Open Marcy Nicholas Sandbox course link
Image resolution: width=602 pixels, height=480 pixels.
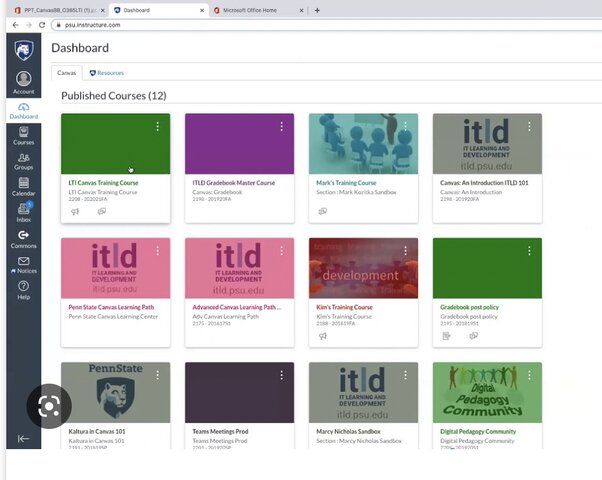click(348, 432)
